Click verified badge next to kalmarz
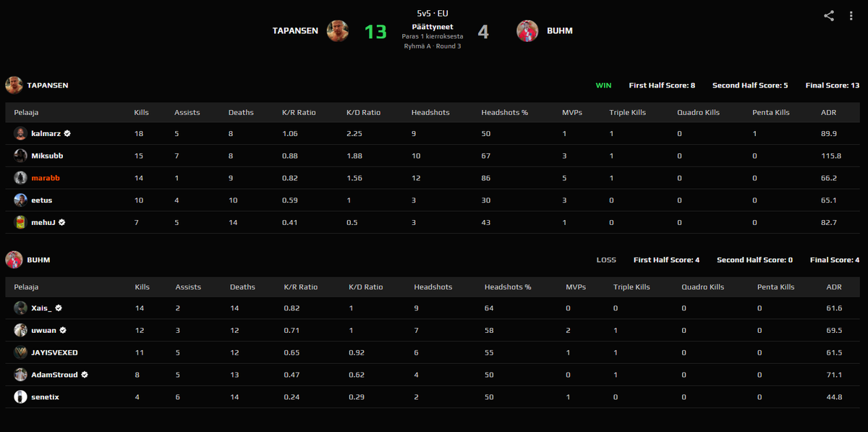The width and height of the screenshot is (868, 432). 67,134
